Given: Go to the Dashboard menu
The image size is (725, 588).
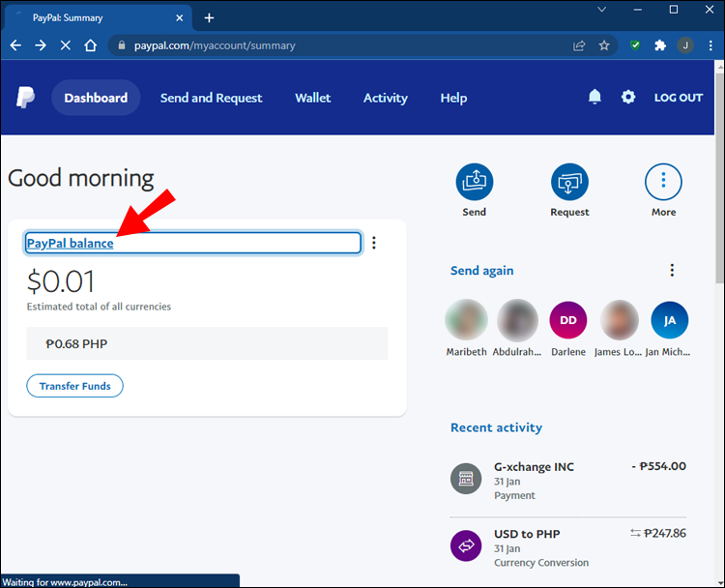Looking at the screenshot, I should (x=96, y=98).
